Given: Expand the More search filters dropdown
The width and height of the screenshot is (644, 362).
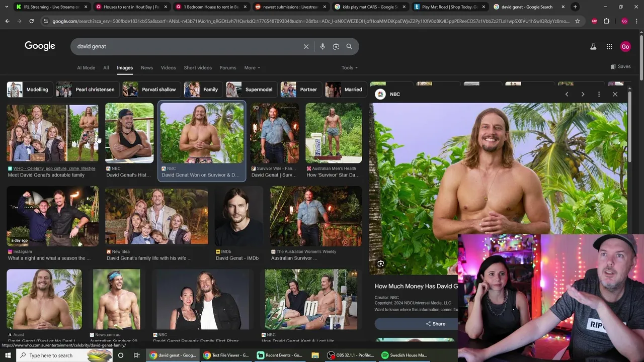Looking at the screenshot, I should coord(252,68).
